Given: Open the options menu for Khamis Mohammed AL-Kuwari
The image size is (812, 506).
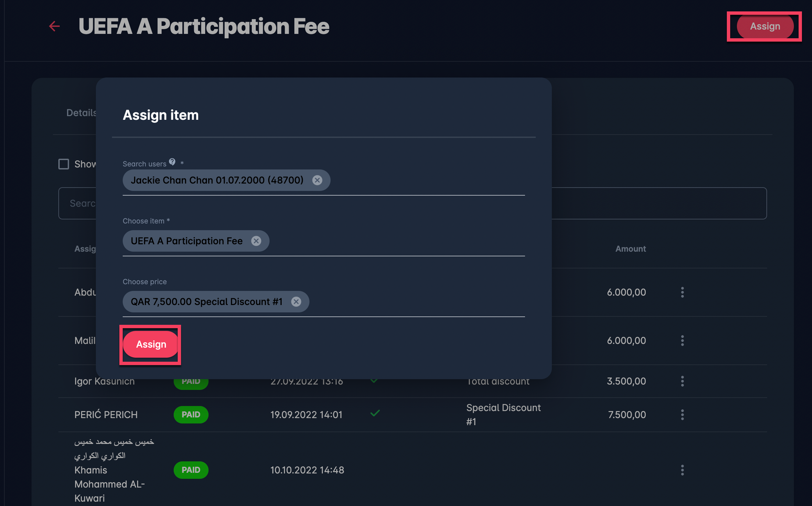Looking at the screenshot, I should 682,470.
